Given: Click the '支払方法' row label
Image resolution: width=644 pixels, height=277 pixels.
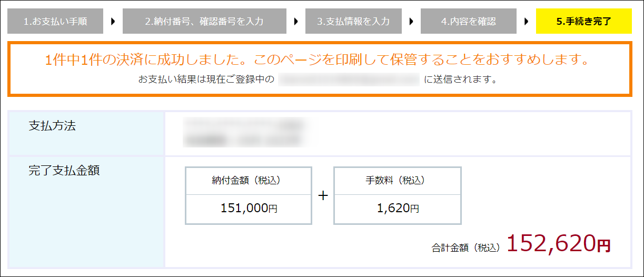Looking at the screenshot, I should pyautogui.click(x=52, y=125).
